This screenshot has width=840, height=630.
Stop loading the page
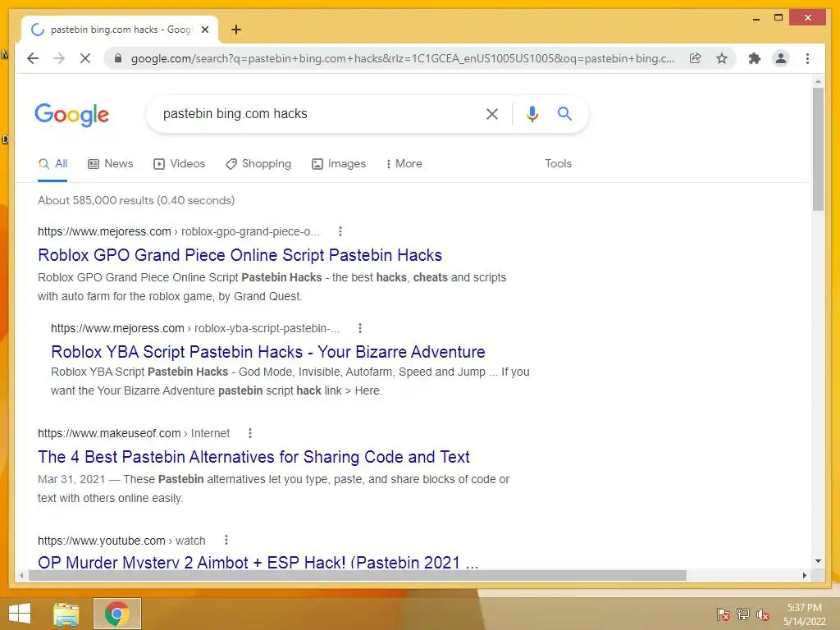pos(85,58)
